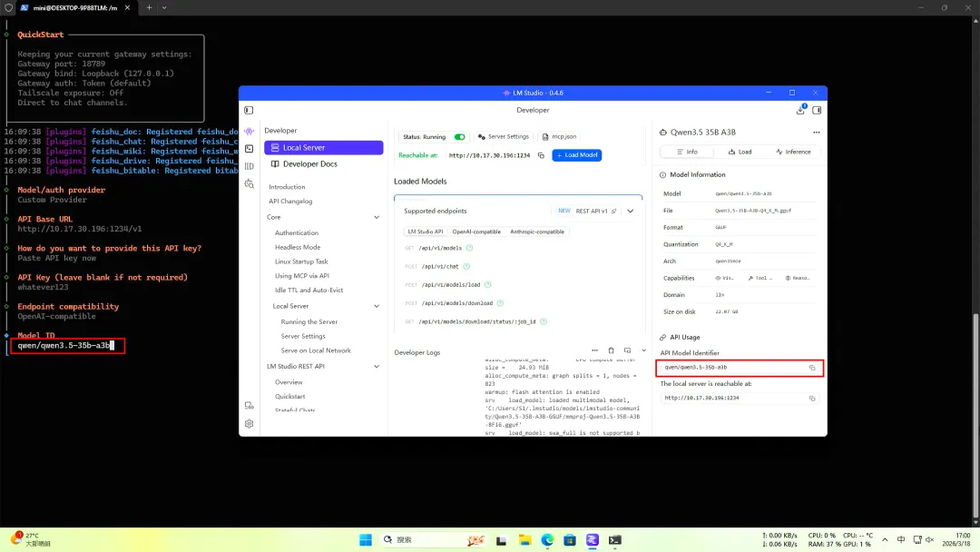980x552 pixels.
Task: Open LM Studio settings gear icon
Action: click(250, 424)
